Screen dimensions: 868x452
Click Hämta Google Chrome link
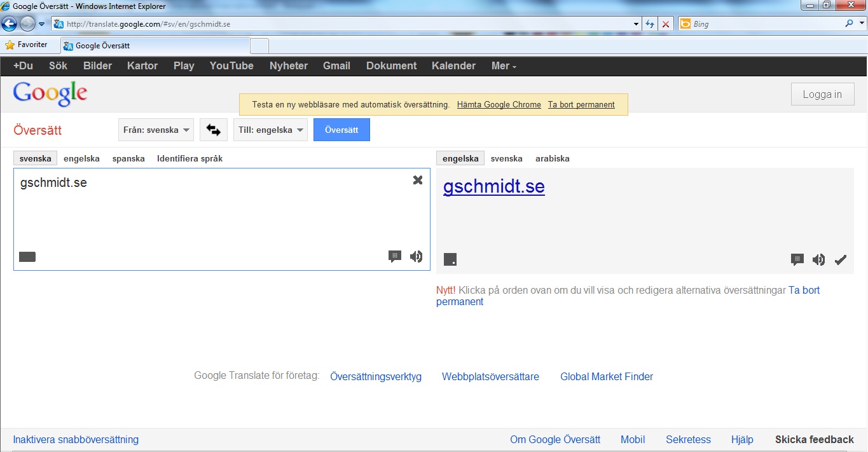pos(499,105)
